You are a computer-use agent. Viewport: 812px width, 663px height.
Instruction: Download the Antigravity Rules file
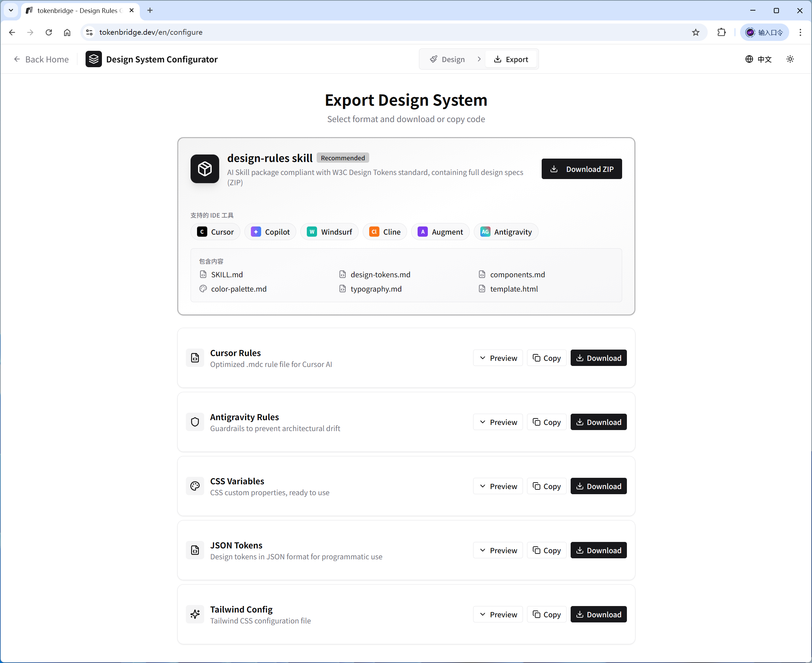(x=598, y=422)
